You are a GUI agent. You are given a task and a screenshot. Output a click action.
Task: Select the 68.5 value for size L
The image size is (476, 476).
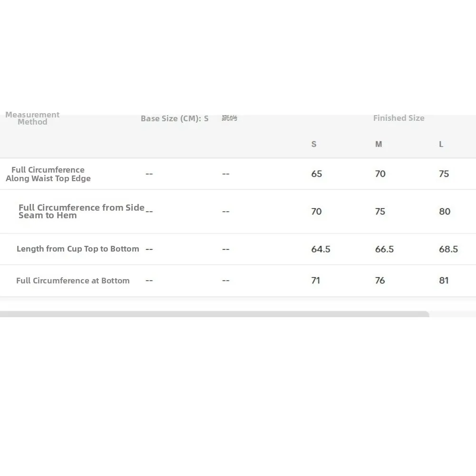click(448, 249)
